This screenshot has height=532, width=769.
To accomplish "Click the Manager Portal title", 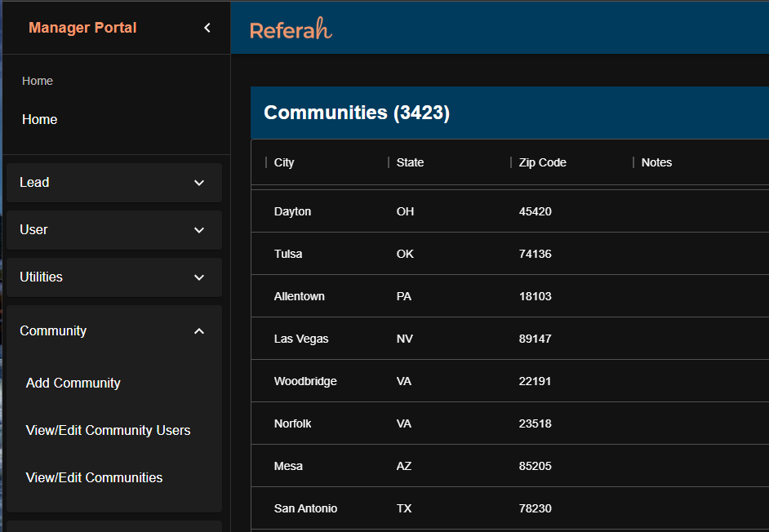I will (82, 28).
